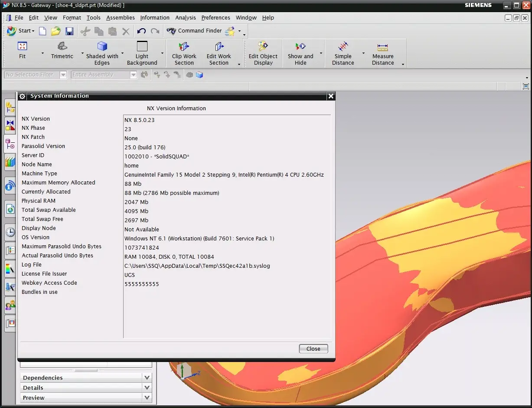Select the log file path text
This screenshot has width=532, height=408.
(197, 266)
